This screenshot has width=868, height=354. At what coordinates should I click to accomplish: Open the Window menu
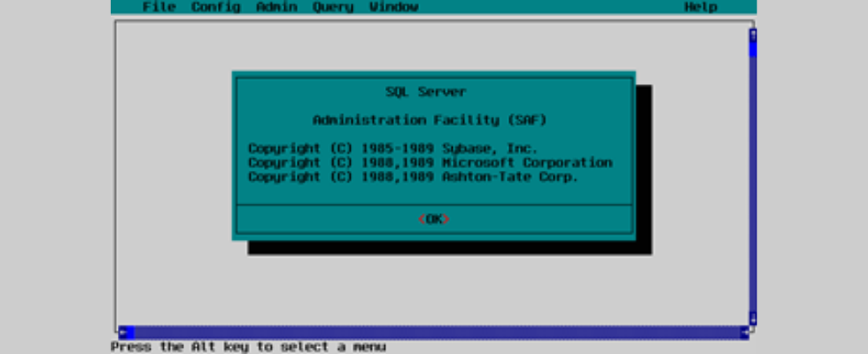(393, 7)
